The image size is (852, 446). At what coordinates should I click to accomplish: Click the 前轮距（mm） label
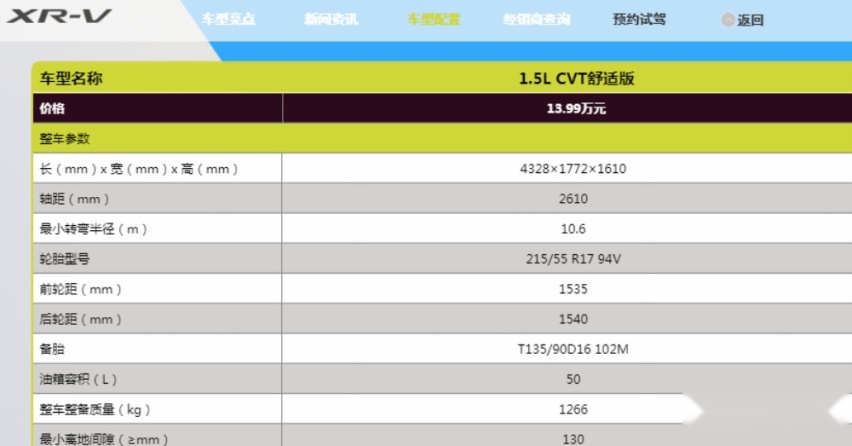[x=80, y=289]
